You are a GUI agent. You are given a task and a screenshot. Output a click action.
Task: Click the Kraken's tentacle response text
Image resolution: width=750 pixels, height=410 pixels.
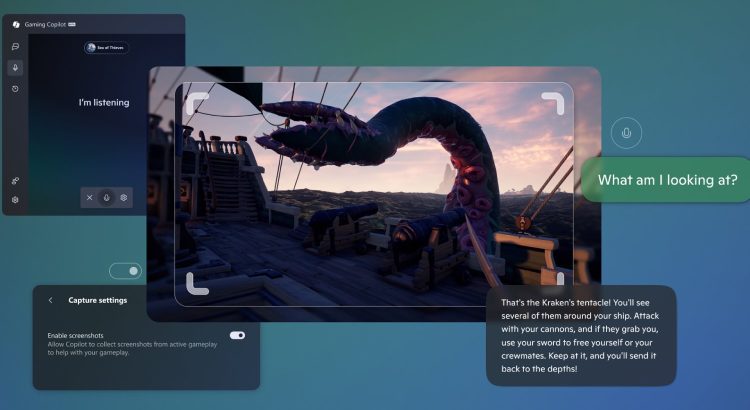tap(580, 336)
